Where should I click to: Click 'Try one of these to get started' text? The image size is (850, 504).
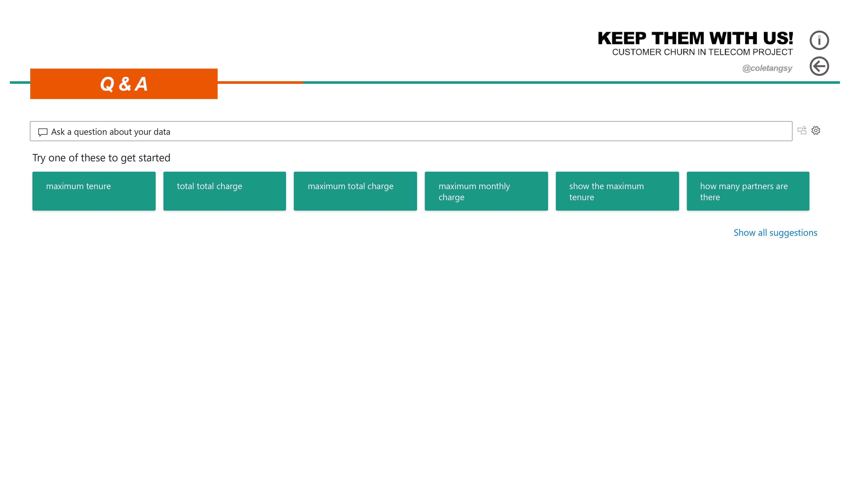[x=101, y=158]
